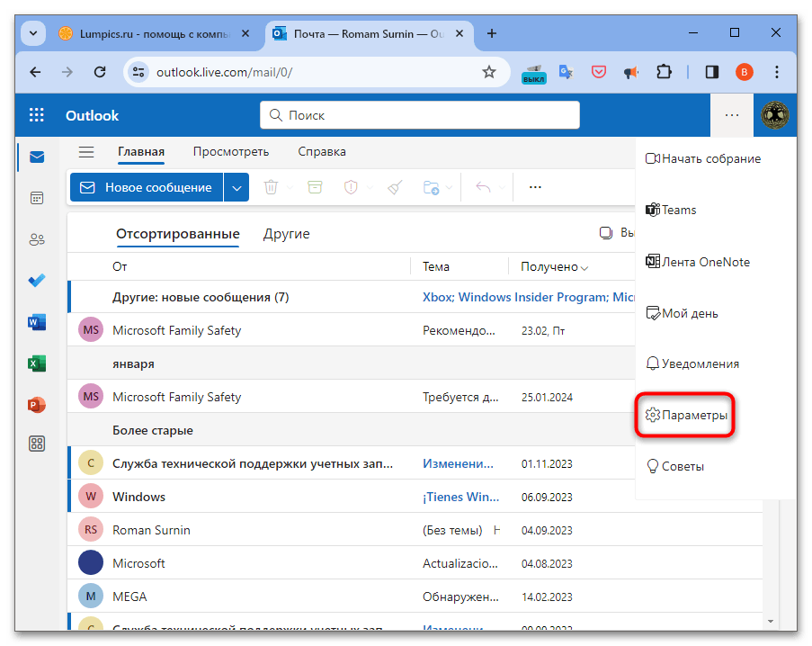Toggle the browser side panel button

711,72
